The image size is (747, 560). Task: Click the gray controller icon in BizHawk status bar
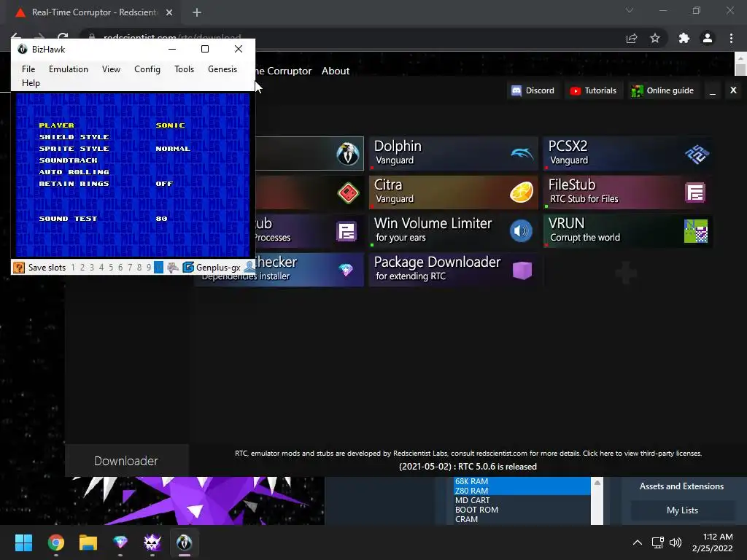pos(172,268)
